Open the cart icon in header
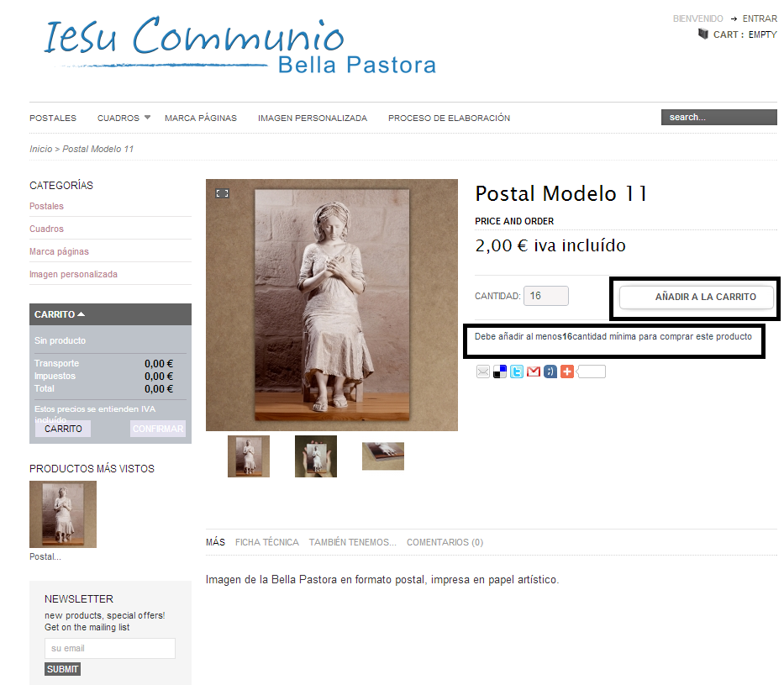The height and width of the screenshot is (685, 784). click(703, 34)
